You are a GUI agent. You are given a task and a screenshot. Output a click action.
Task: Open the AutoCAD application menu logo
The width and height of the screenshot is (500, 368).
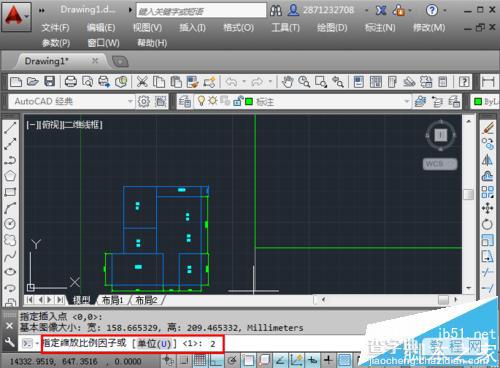point(16,16)
